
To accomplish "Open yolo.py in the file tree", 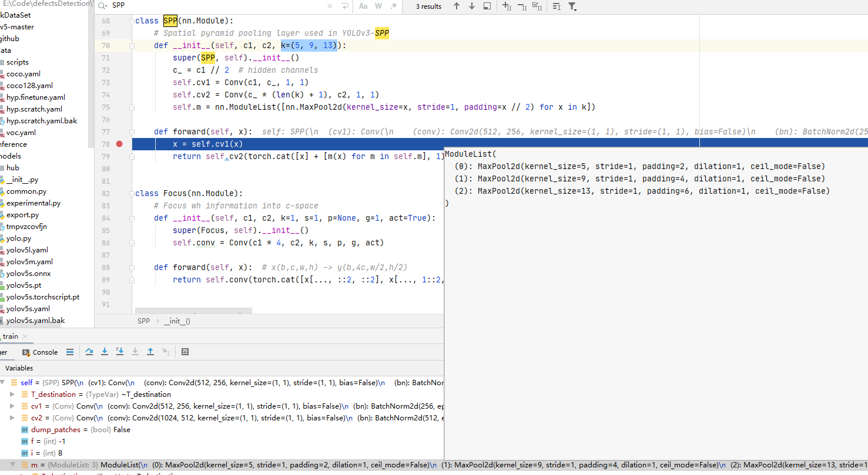I will pos(19,238).
